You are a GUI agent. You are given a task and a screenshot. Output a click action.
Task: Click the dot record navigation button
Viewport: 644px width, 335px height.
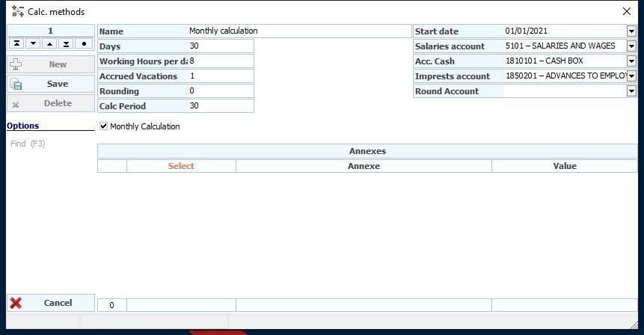tap(85, 43)
